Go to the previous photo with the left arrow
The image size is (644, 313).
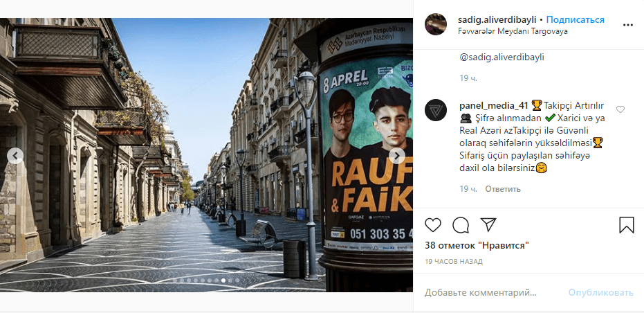tap(15, 156)
